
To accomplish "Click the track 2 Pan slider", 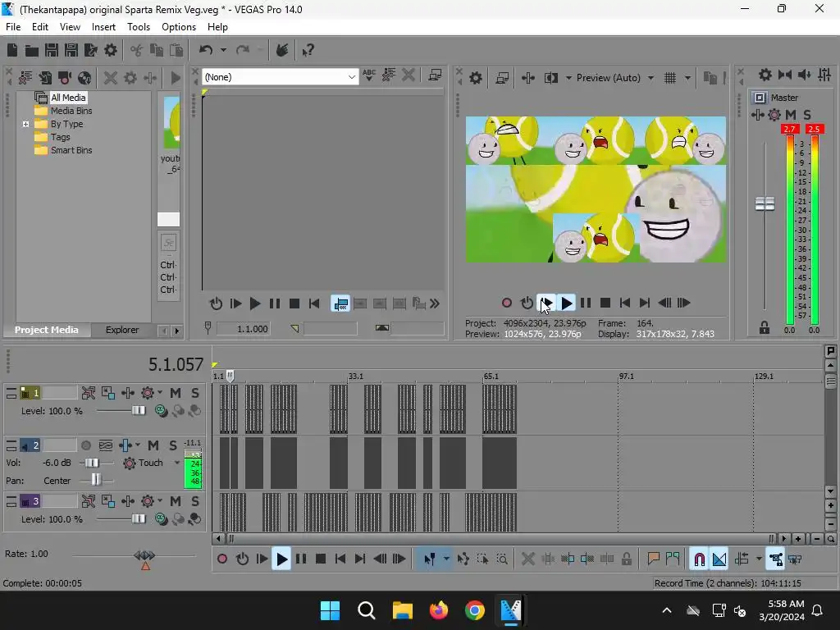I will [96, 479].
